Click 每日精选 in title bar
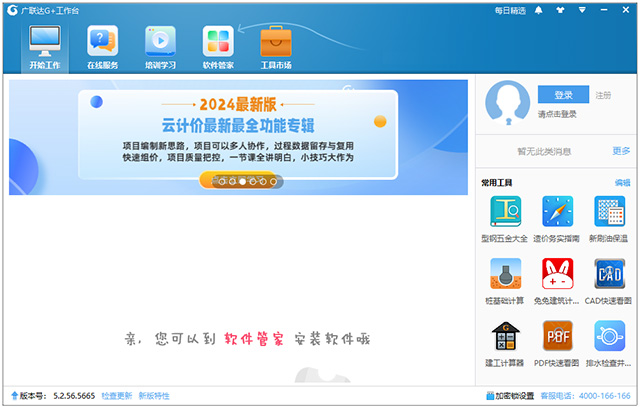The image size is (640, 407). [510, 11]
